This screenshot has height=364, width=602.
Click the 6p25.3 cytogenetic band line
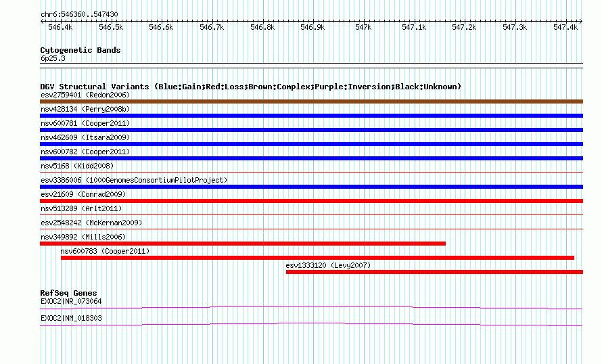click(311, 66)
